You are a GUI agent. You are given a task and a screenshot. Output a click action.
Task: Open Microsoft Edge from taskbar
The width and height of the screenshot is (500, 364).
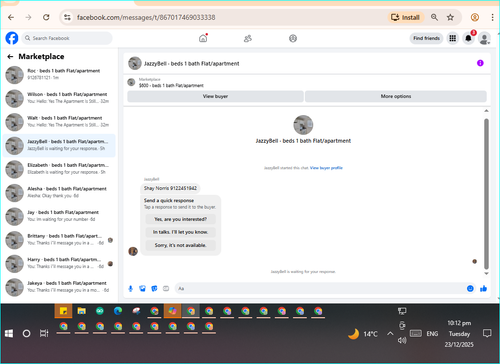(x=118, y=311)
